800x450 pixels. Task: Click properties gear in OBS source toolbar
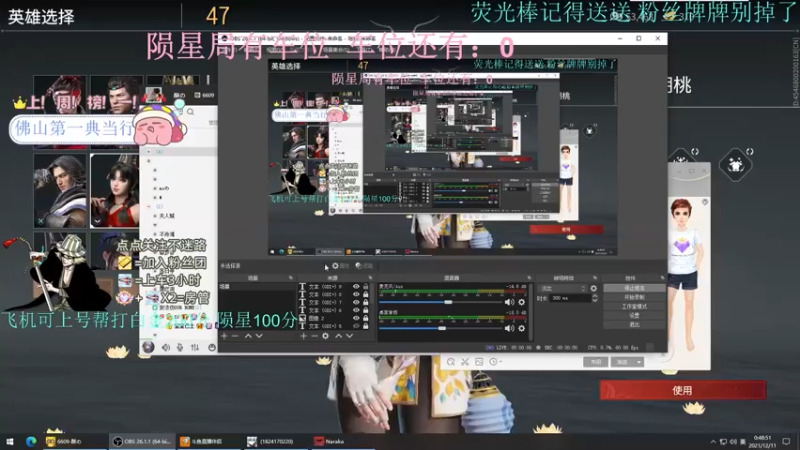point(335,266)
